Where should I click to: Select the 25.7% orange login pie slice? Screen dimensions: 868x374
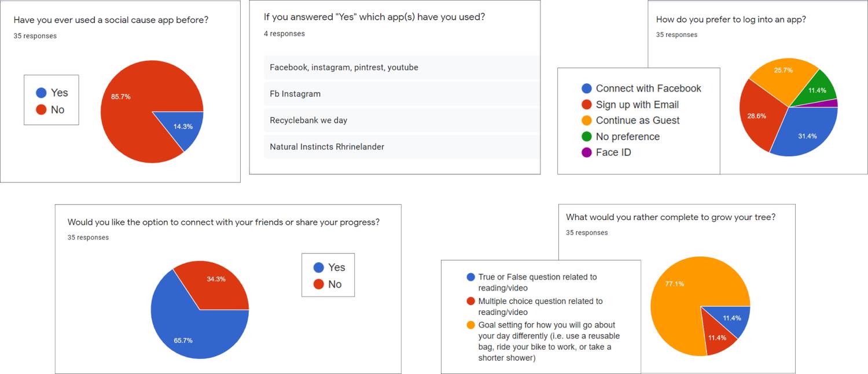[x=782, y=78]
